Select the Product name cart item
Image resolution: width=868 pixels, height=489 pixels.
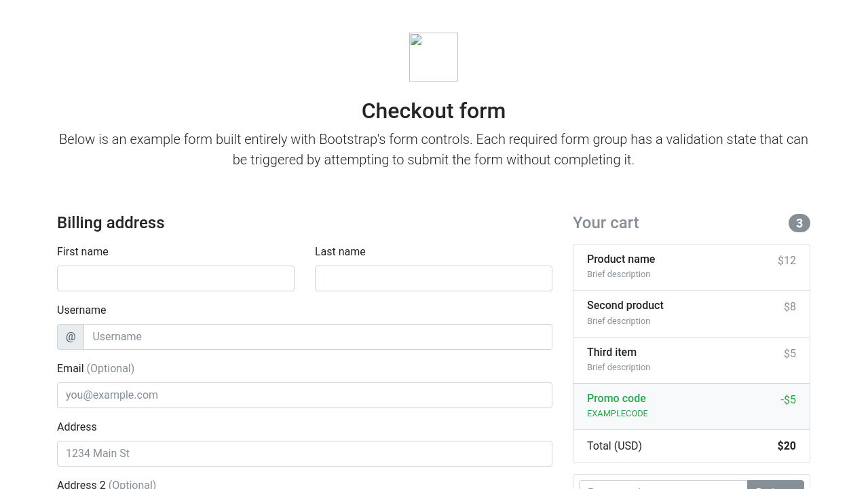691,267
